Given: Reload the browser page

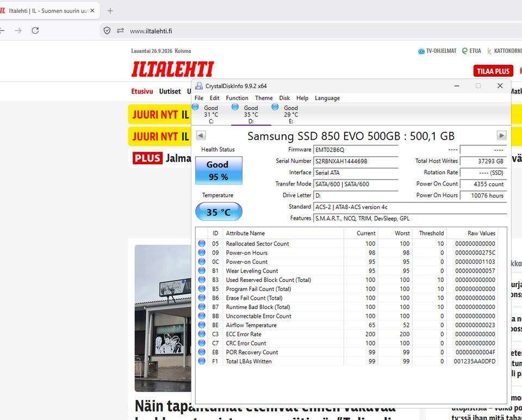Looking at the screenshot, I should (35, 30).
